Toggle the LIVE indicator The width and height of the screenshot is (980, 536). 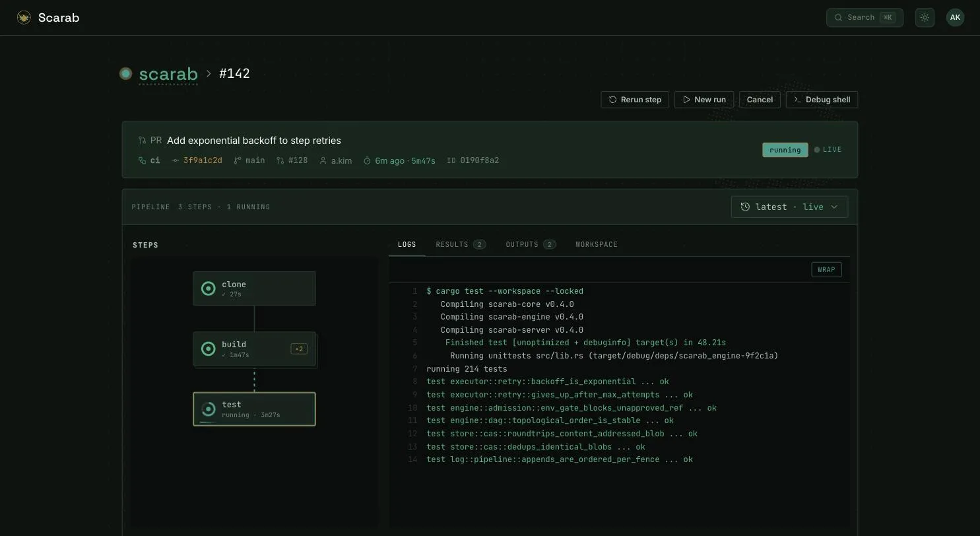click(828, 150)
